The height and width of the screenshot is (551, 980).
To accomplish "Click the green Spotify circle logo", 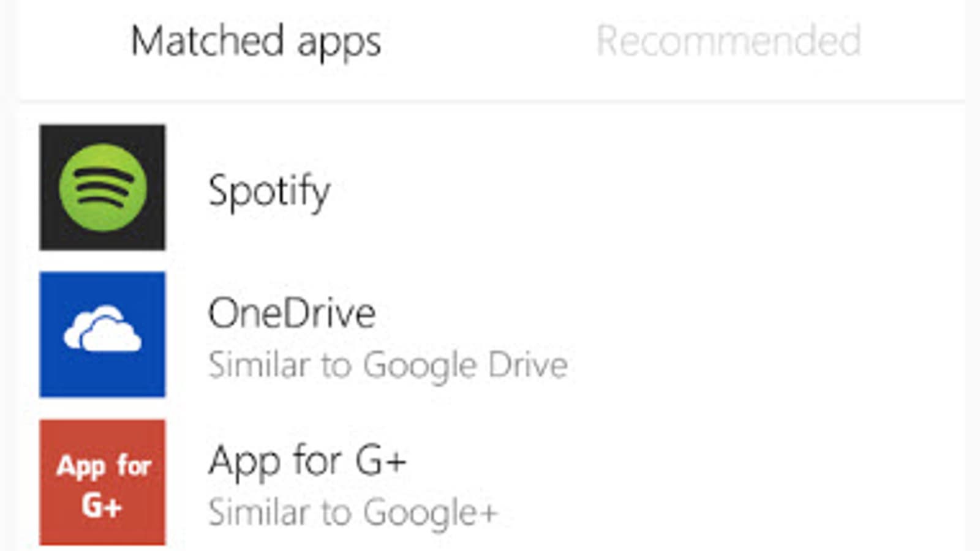I will 102,187.
